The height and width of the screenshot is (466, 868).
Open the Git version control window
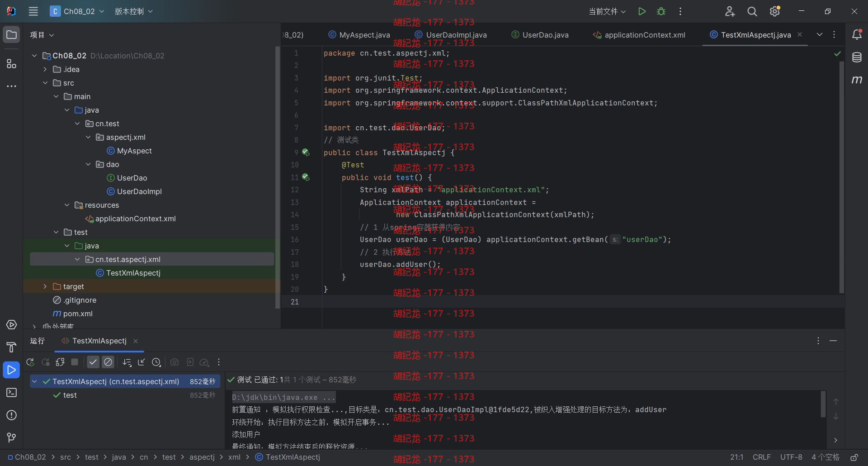point(11,437)
